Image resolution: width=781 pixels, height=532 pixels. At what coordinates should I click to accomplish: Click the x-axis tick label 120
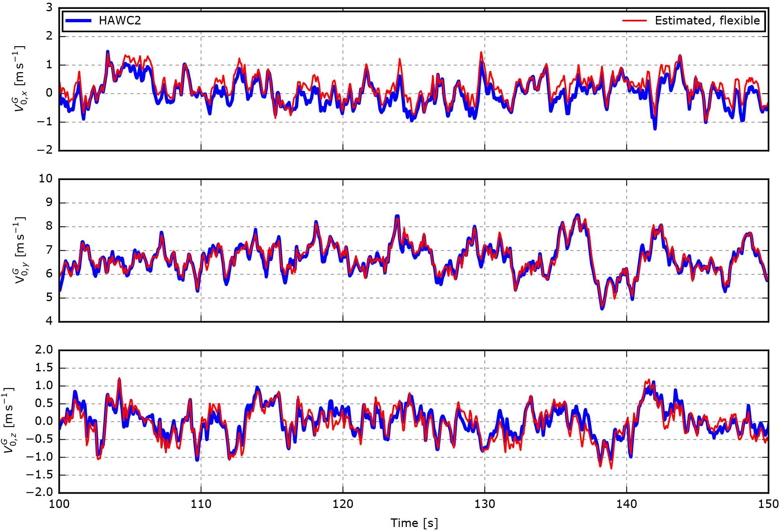click(343, 504)
